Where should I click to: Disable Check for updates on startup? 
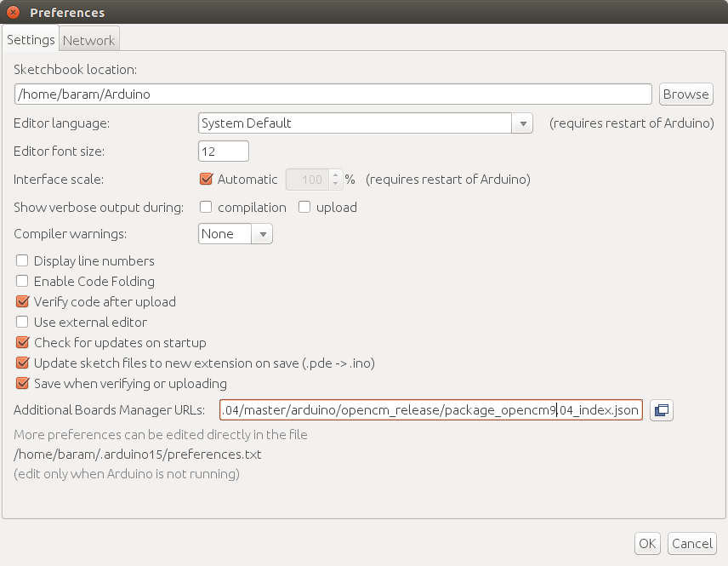point(22,343)
